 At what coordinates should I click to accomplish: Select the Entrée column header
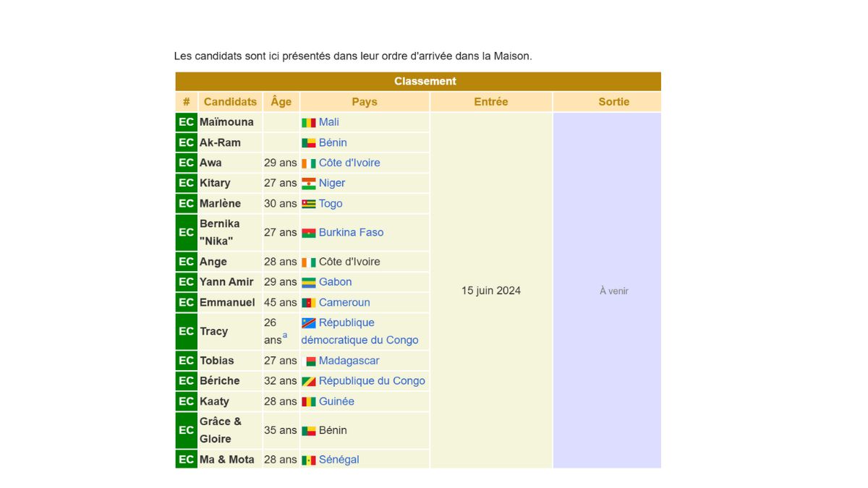coord(491,101)
